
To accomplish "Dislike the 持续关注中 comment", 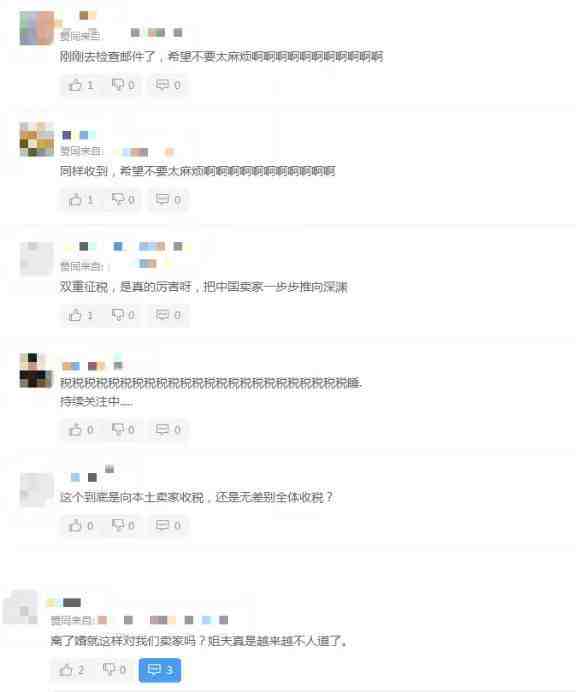I will pos(123,429).
